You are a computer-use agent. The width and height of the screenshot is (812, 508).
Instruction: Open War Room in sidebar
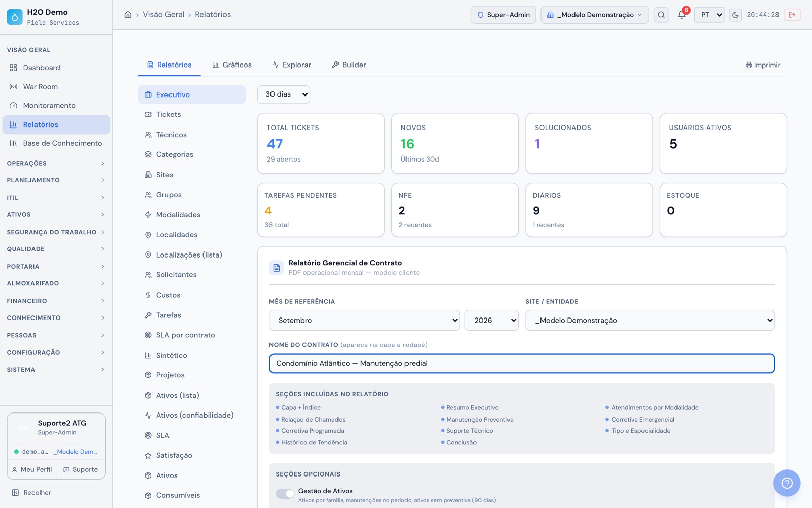click(56, 87)
